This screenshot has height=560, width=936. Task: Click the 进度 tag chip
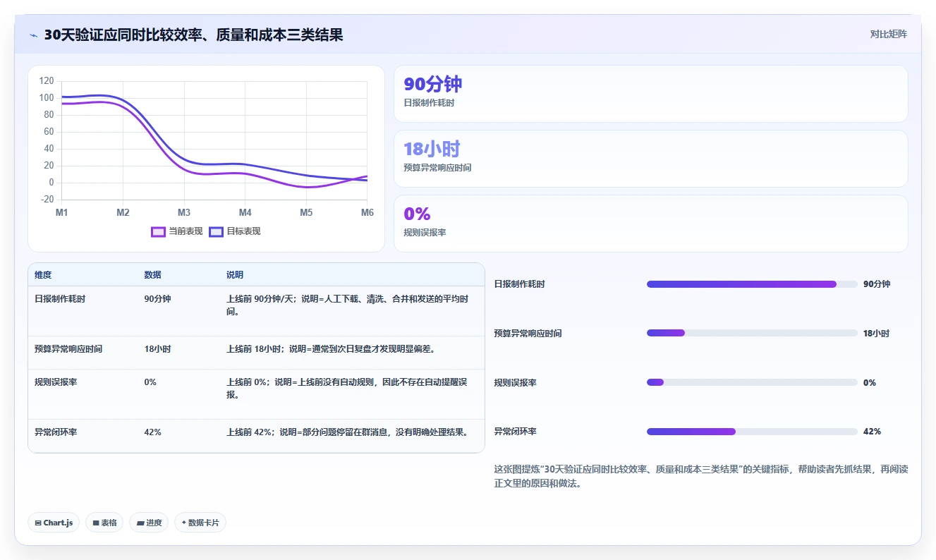click(x=149, y=523)
